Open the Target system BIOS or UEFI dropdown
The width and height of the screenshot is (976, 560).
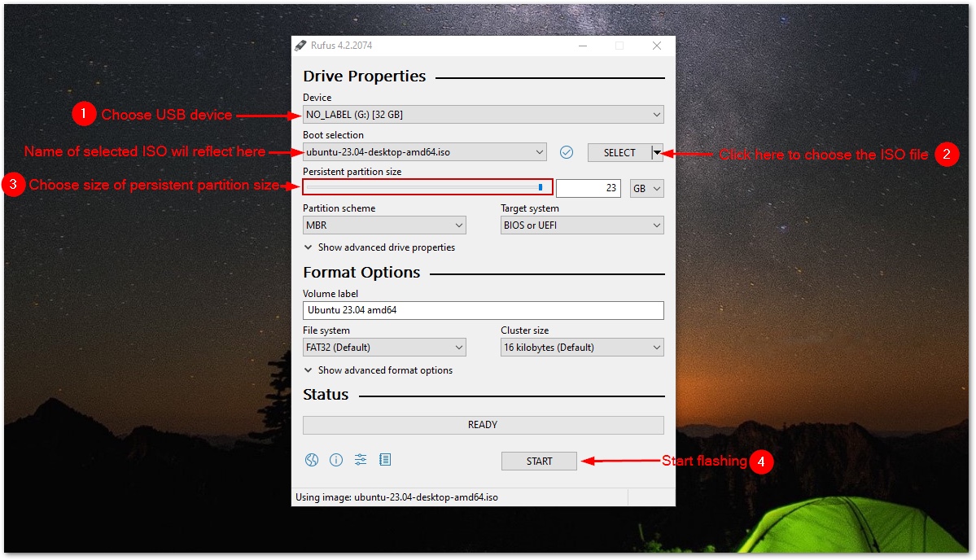[x=582, y=225]
